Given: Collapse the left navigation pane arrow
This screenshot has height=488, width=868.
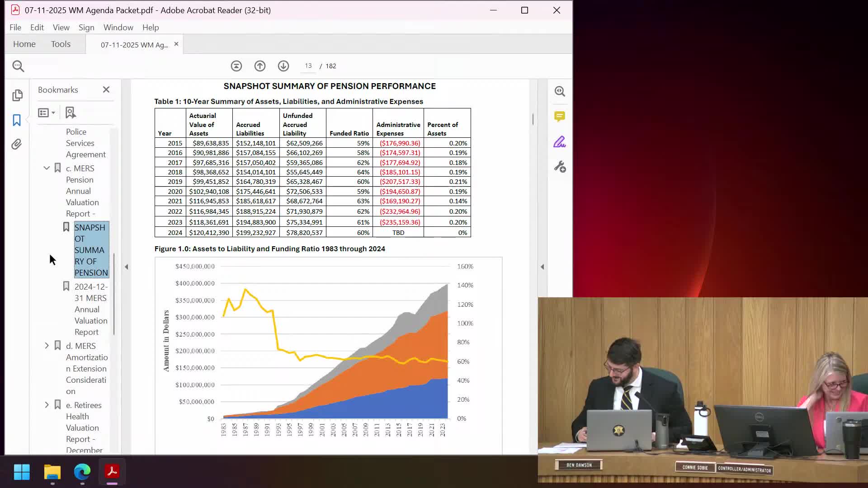Looking at the screenshot, I should click(127, 267).
